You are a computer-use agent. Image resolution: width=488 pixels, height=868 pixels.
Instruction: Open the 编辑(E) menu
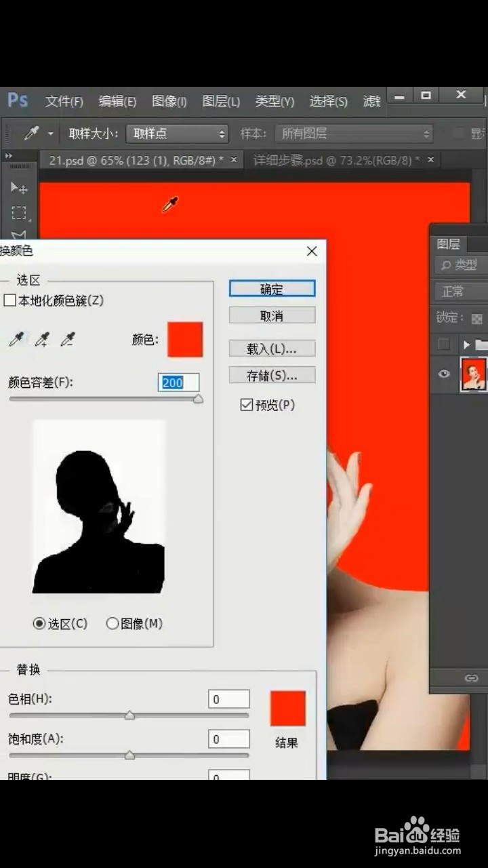pyautogui.click(x=117, y=102)
